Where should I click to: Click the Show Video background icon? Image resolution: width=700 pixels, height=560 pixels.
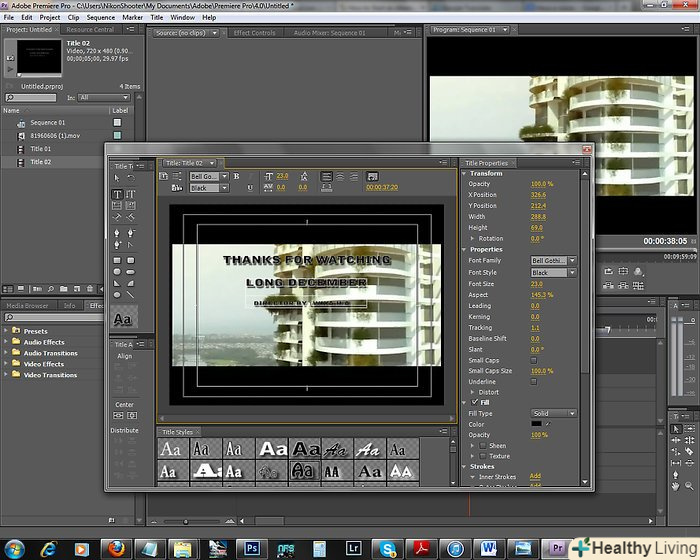point(373,176)
